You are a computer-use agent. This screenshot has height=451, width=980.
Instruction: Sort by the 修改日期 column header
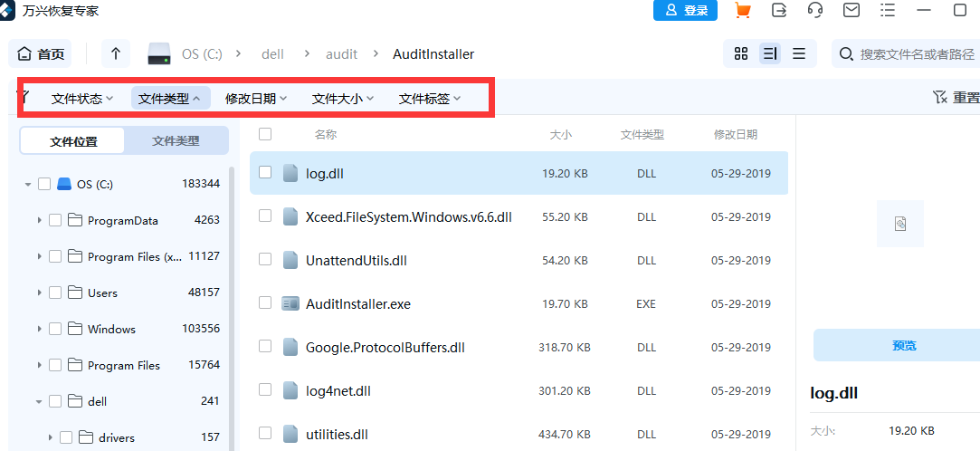(x=736, y=135)
